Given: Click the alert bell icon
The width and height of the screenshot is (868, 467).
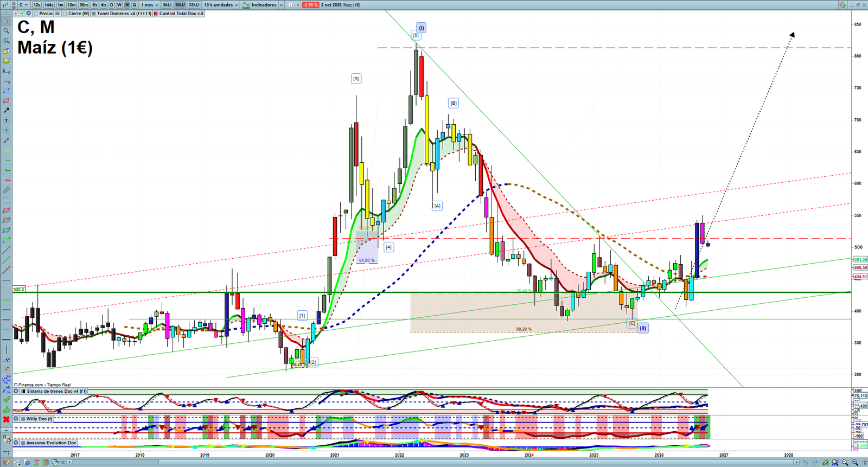Looking at the screenshot, I should coord(7,60).
